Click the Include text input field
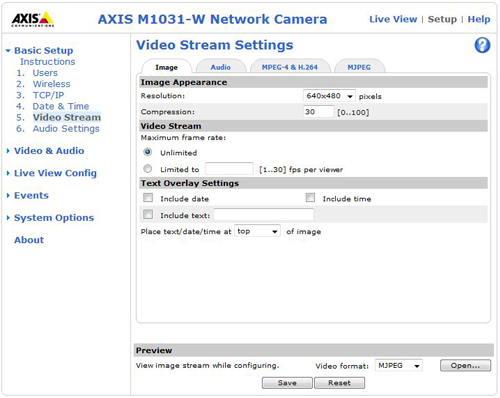This screenshot has height=398, width=500. click(x=263, y=215)
